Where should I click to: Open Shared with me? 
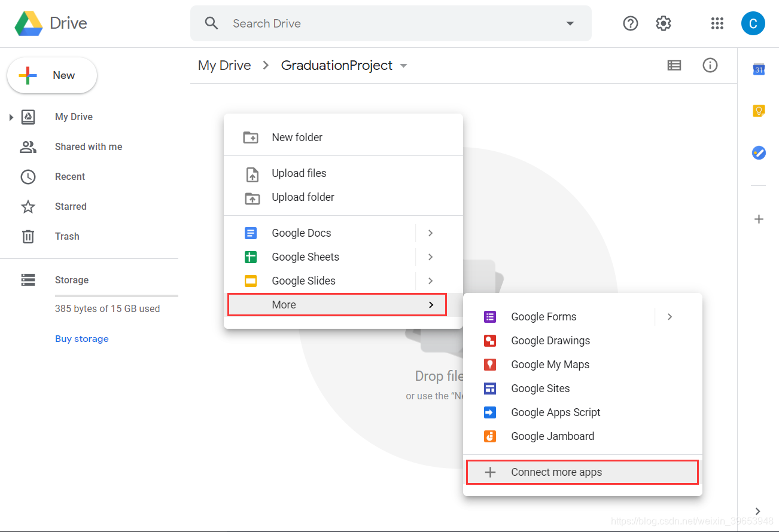pyautogui.click(x=89, y=147)
